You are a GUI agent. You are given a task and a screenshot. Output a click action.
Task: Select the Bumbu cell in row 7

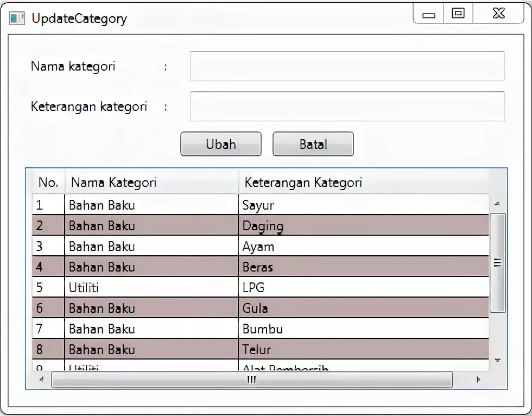coord(364,329)
